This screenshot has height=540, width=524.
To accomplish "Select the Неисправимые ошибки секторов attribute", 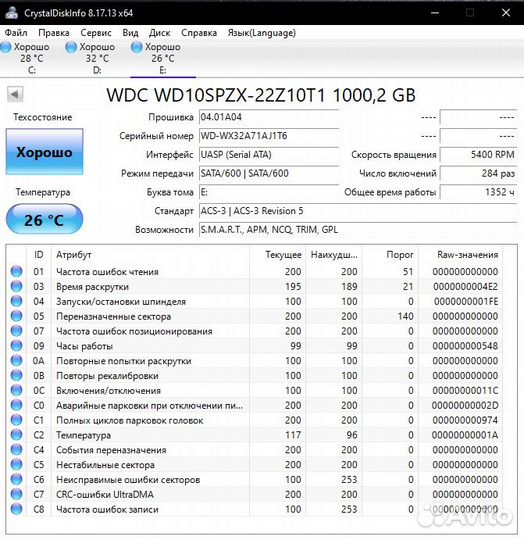I will pos(128,480).
